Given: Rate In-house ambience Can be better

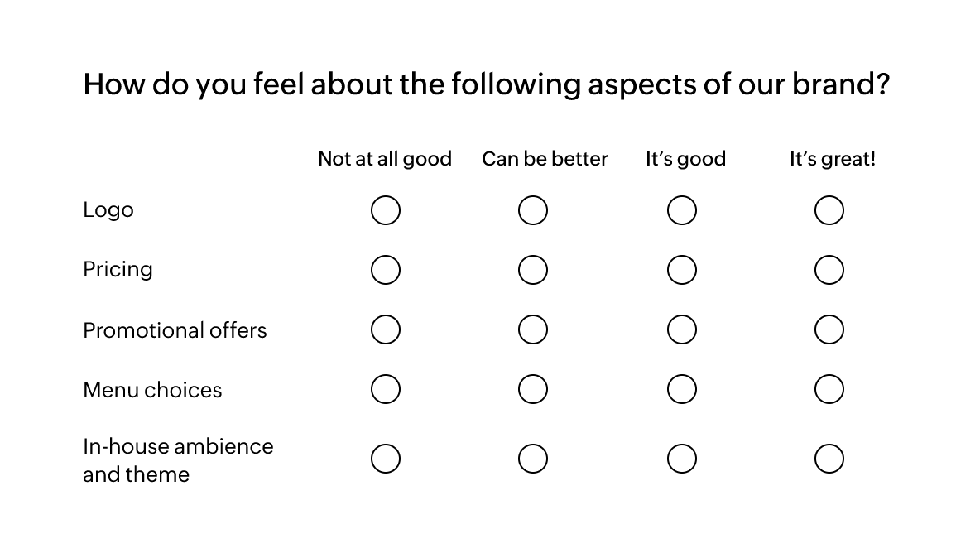Looking at the screenshot, I should tap(533, 459).
